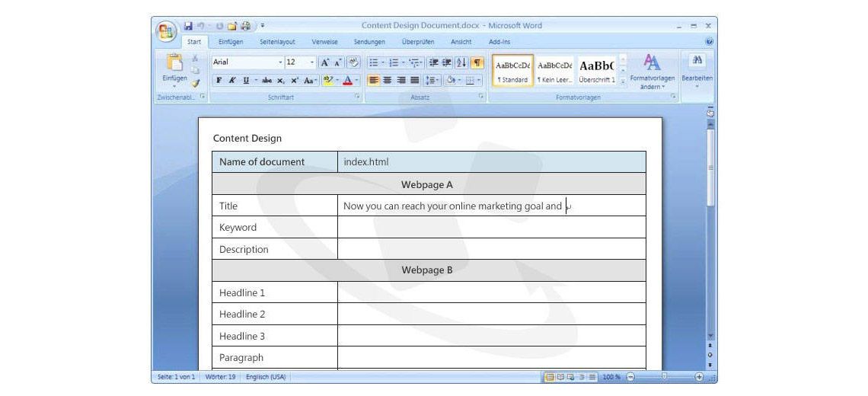Screen dimensions: 868x396
Task: Click the sort A-Z icon
Action: tap(461, 62)
